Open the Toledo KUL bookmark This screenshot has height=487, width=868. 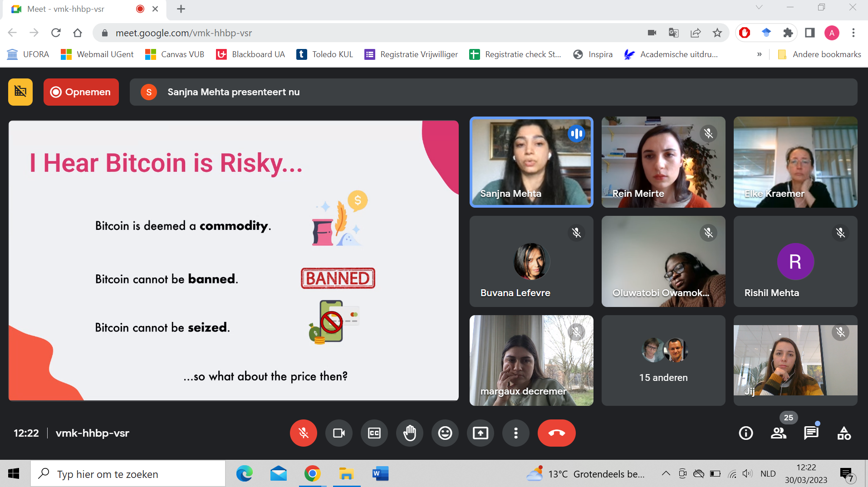point(325,54)
